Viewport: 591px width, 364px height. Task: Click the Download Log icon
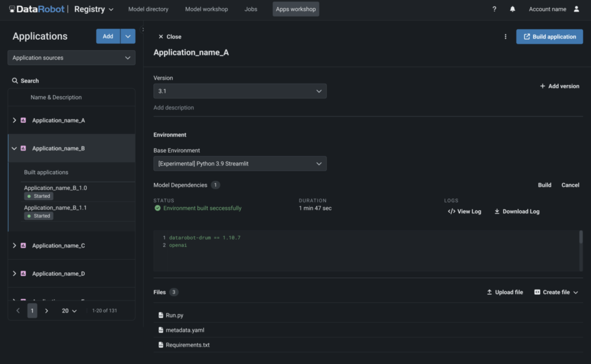(x=496, y=211)
